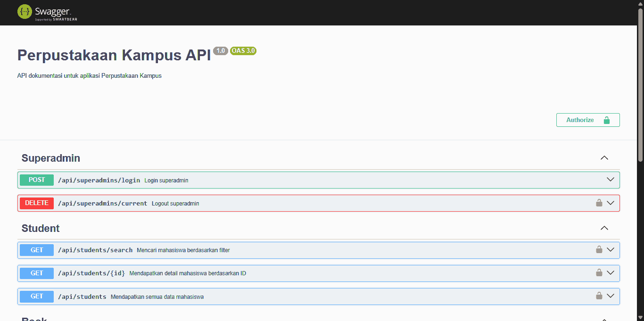Click lock icon on DELETE superadmins/current row
Viewport: 644px width, 321px height.
coord(599,203)
